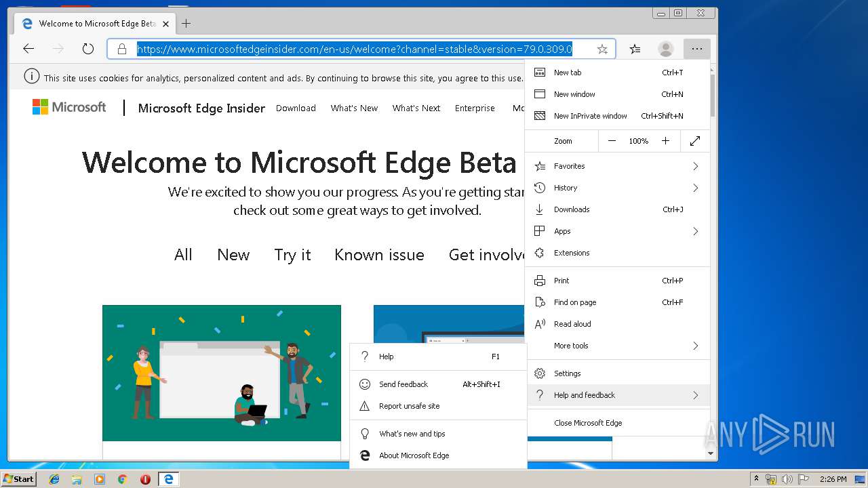The image size is (868, 488).
Task: Select New window menu item
Action: (x=618, y=94)
